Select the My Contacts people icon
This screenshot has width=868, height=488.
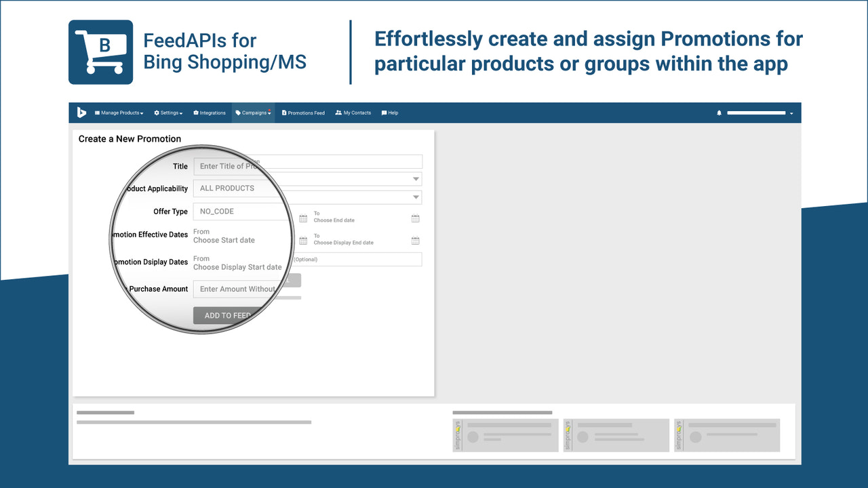[338, 113]
